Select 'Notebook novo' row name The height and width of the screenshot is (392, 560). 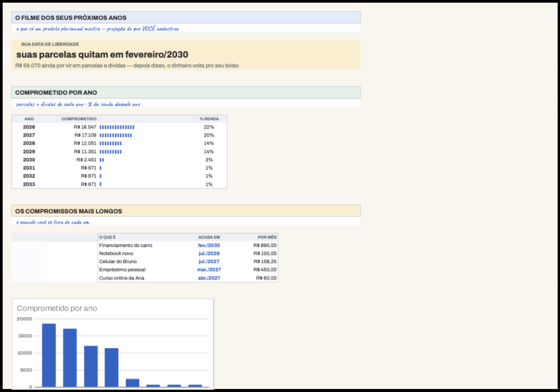[x=116, y=253]
